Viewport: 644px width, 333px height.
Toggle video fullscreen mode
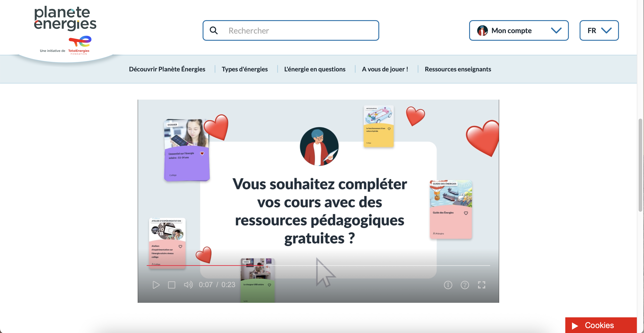pos(481,285)
